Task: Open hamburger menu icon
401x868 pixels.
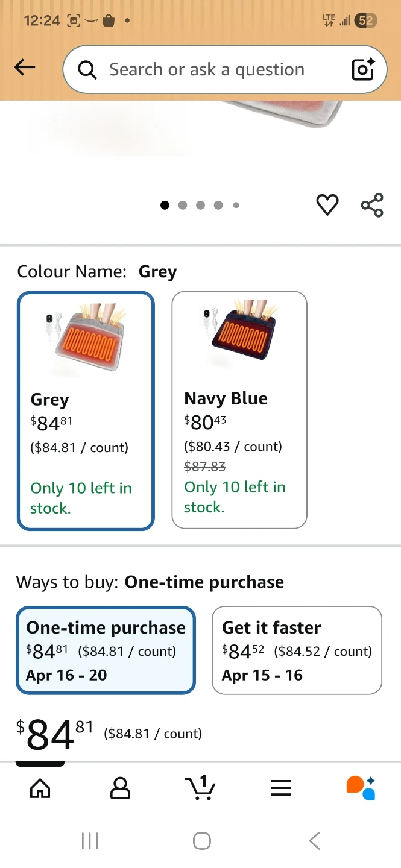Action: click(x=280, y=788)
